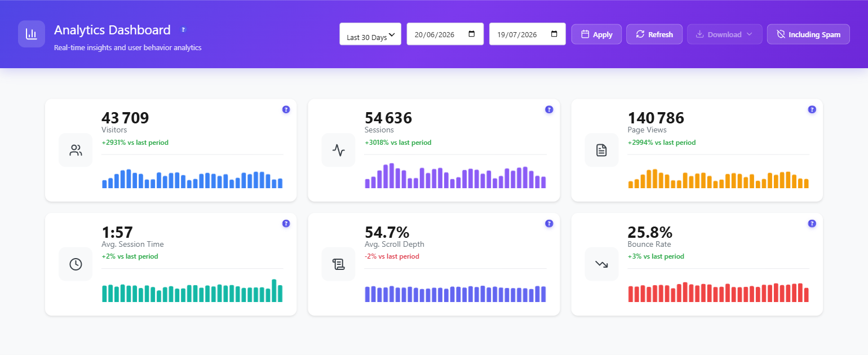Click the teal Session Time bar chart
Screen dimensions: 868x355
pyautogui.click(x=192, y=291)
